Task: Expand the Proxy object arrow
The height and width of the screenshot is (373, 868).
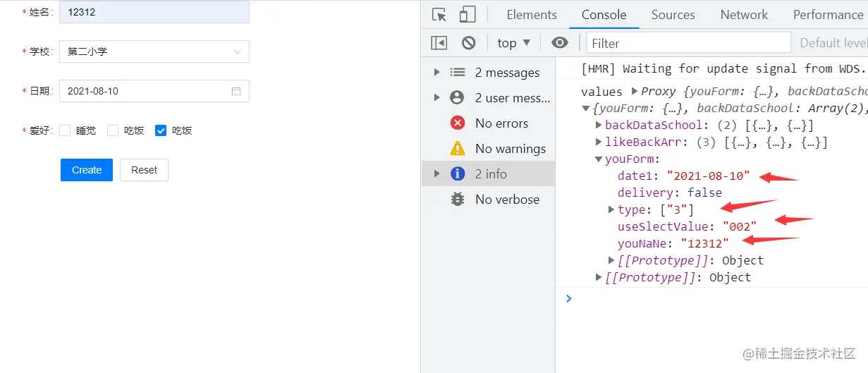Action: 635,91
